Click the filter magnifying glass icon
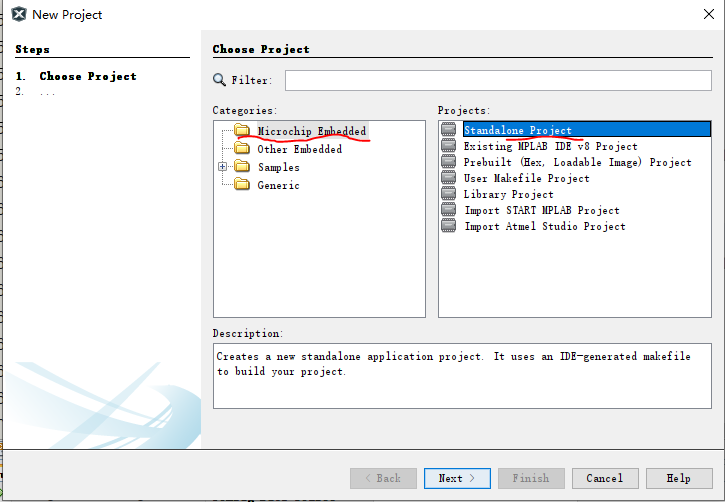 (219, 80)
